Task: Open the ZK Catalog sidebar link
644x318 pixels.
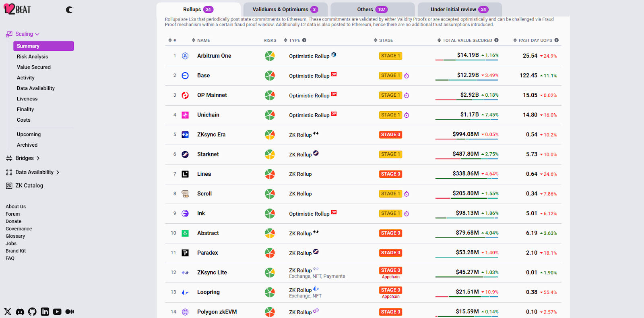Action: 25,186
